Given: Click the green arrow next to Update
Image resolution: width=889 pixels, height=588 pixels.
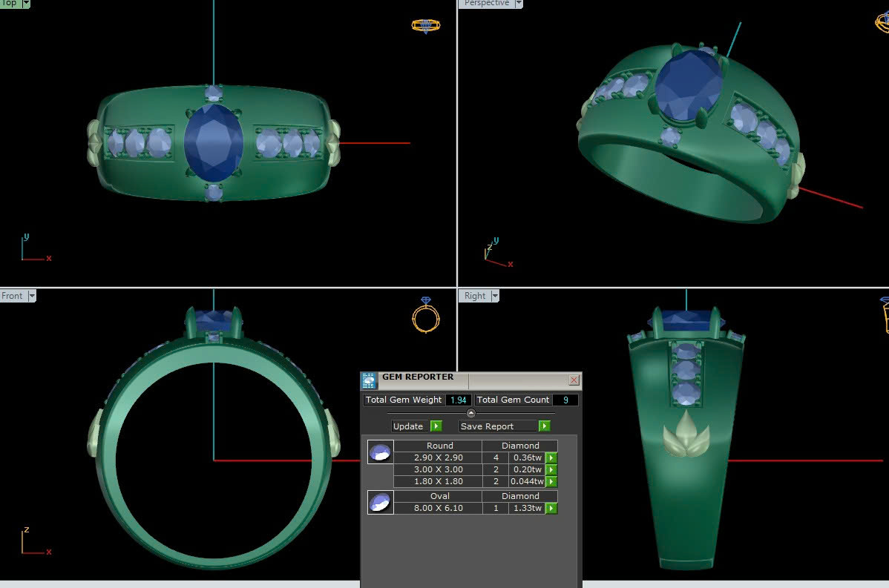Looking at the screenshot, I should 436,426.
